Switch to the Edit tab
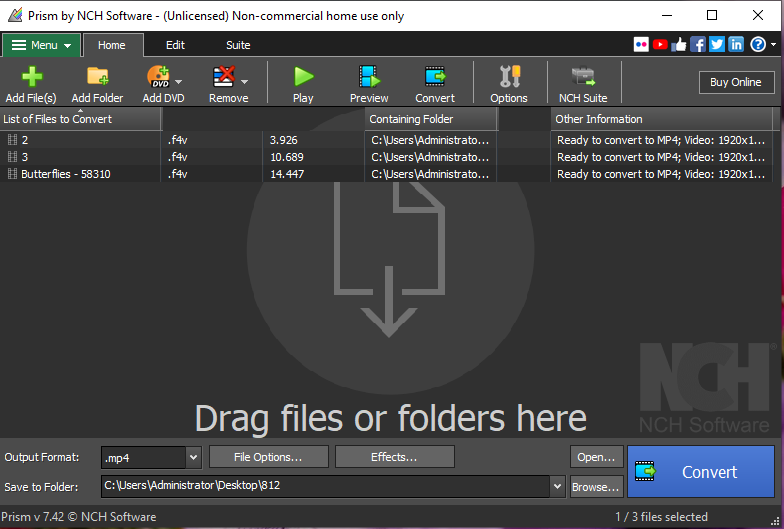Screen dimensions: 784x529 (x=176, y=45)
